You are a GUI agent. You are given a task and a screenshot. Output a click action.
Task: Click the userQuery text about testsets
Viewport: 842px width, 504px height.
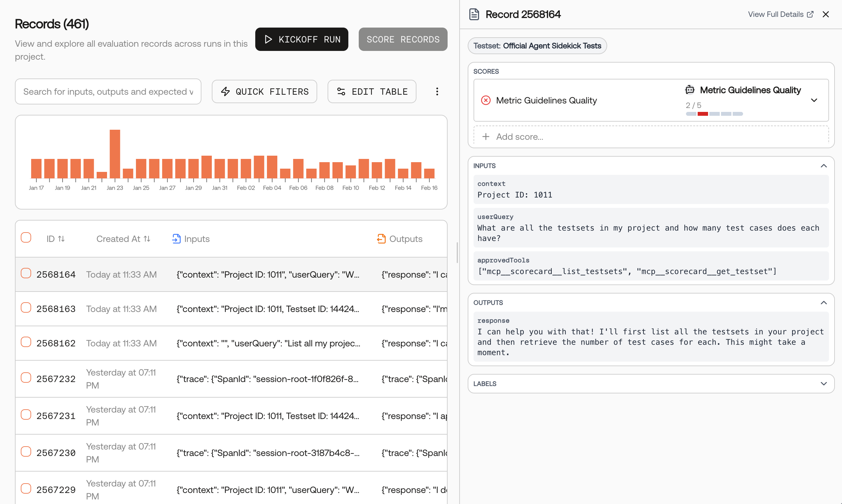pos(648,233)
